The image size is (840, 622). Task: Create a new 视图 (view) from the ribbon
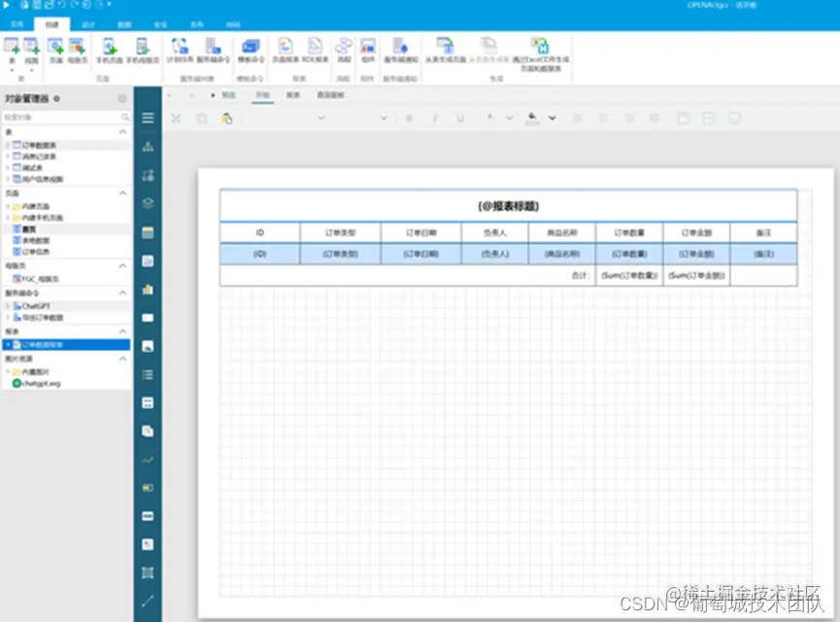pos(32,52)
